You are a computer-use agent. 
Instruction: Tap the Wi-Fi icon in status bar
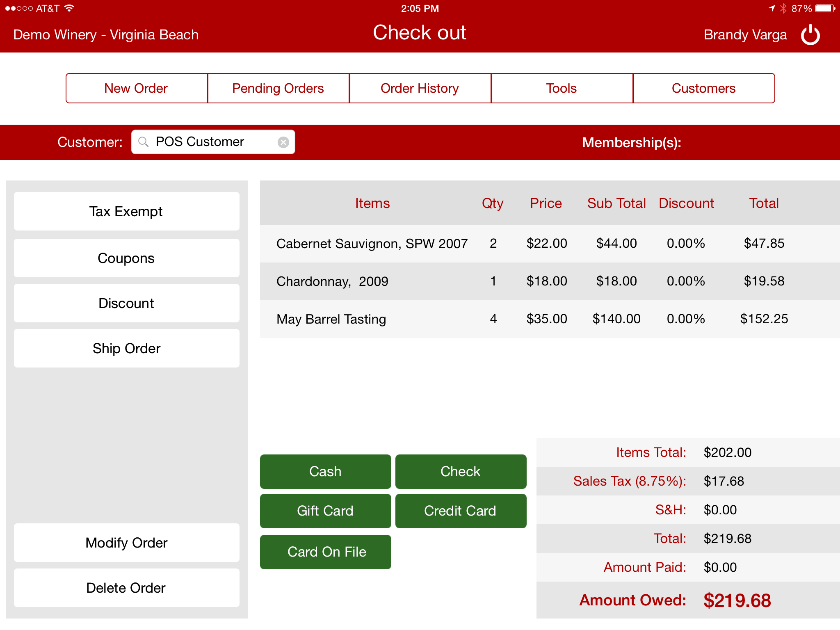pos(69,8)
